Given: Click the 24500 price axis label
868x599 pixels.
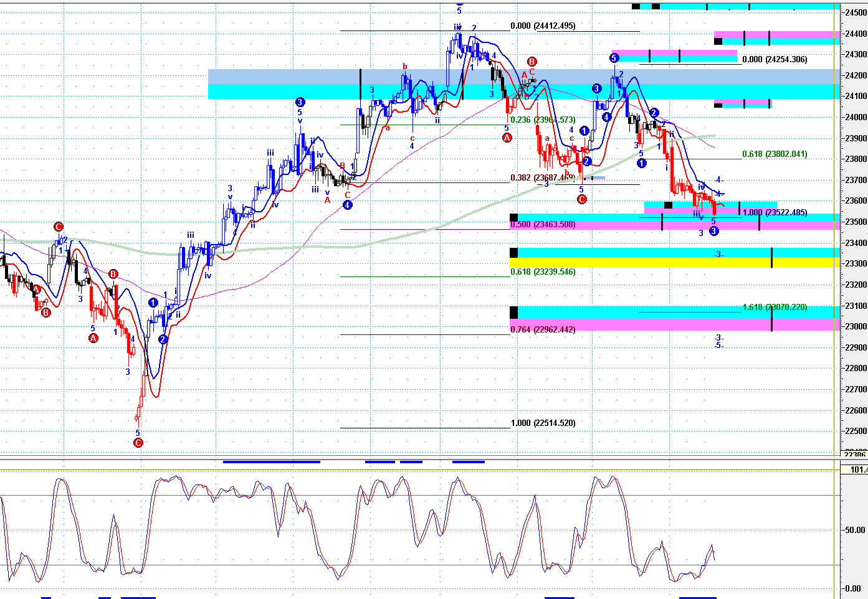Looking at the screenshot, I should 854,12.
